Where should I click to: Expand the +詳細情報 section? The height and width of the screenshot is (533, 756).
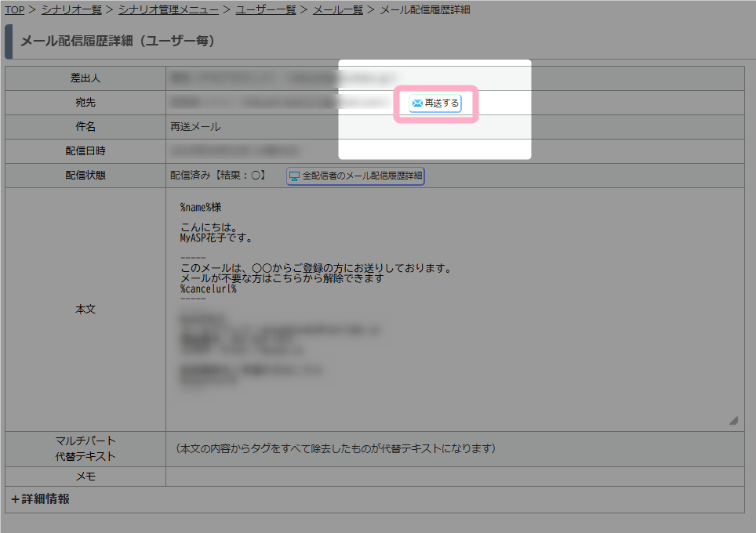tap(41, 499)
